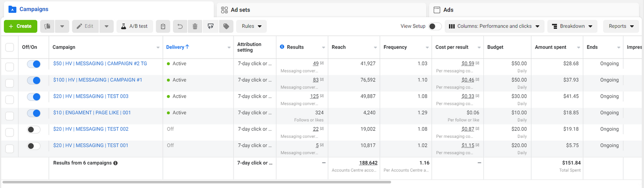Image resolution: width=644 pixels, height=188 pixels.
Task: Check the select-all header checkbox
Action: coord(9,47)
